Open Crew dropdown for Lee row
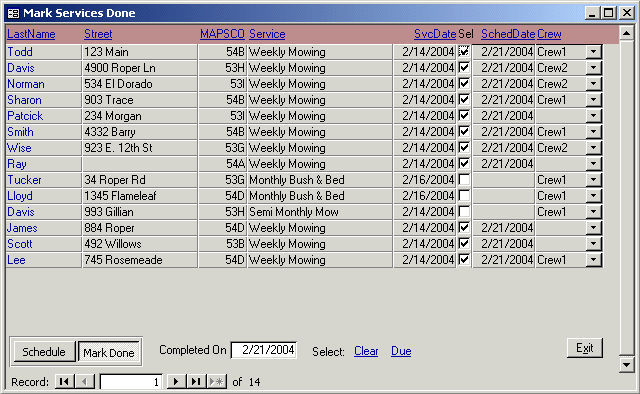This screenshot has width=640, height=394. [593, 260]
